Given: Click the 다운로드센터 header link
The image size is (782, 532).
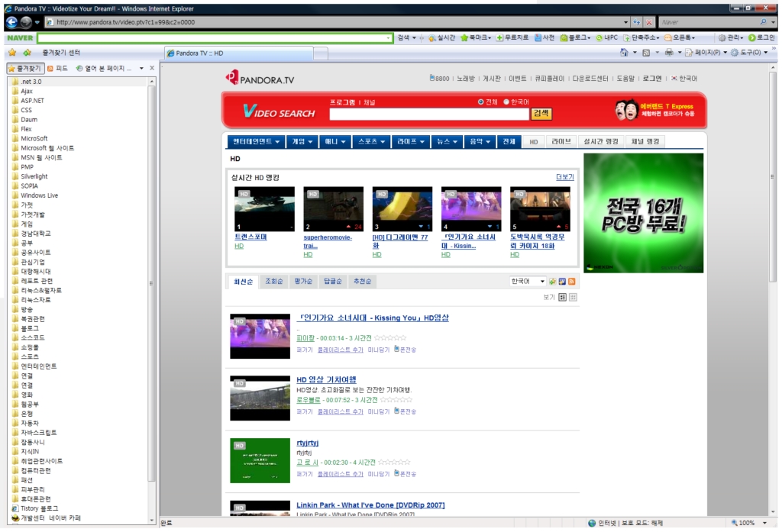Looking at the screenshot, I should [590, 79].
